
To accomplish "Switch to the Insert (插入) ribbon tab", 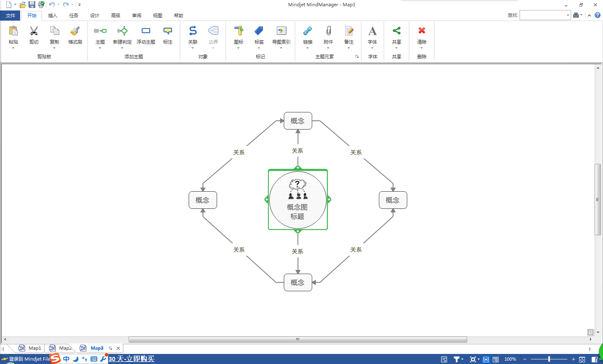I will click(x=52, y=16).
